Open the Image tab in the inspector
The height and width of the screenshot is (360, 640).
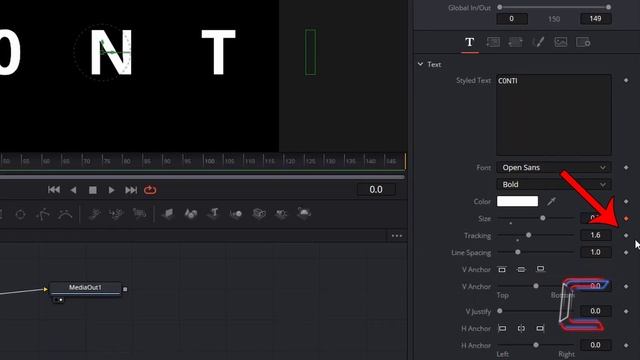click(x=561, y=42)
